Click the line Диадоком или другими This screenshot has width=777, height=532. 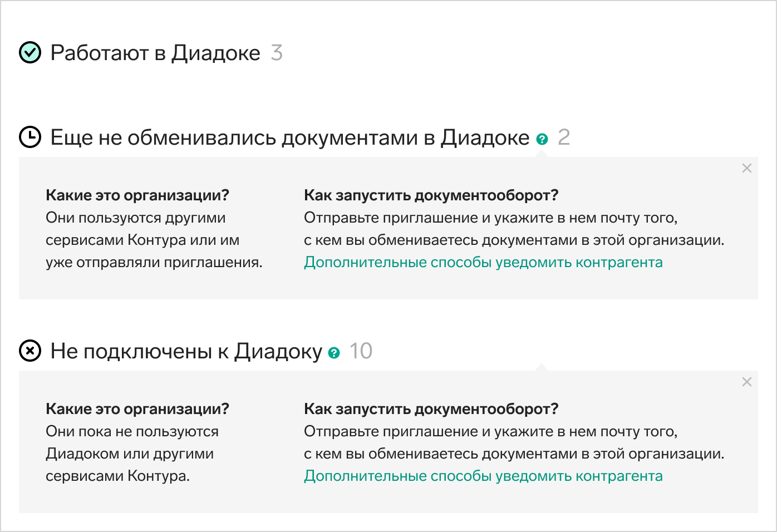point(130,454)
